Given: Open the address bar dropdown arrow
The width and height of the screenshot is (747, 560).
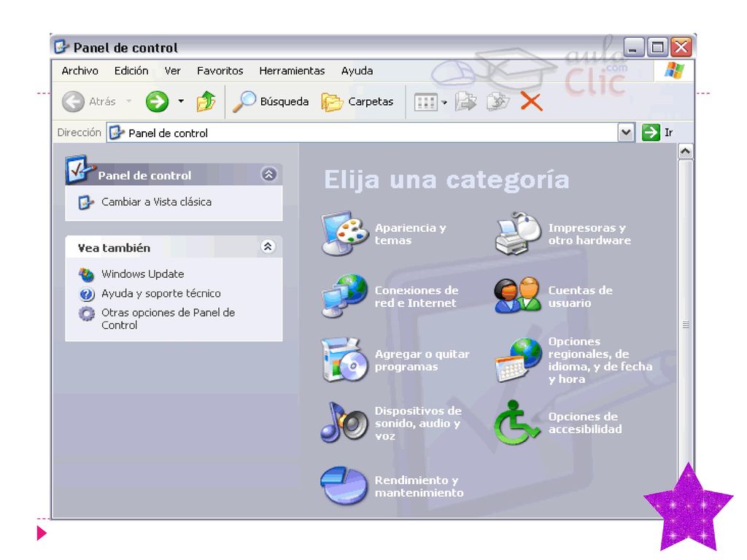Looking at the screenshot, I should [x=626, y=133].
